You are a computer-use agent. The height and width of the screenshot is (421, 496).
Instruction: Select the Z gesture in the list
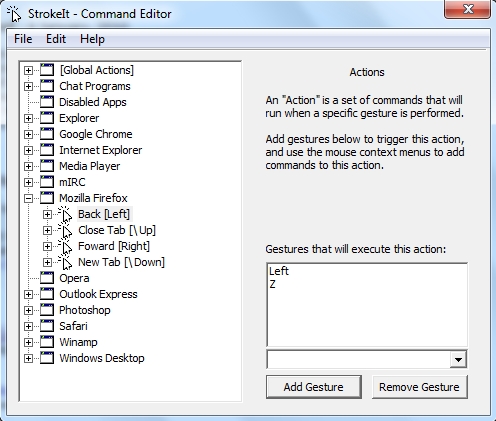coord(273,284)
